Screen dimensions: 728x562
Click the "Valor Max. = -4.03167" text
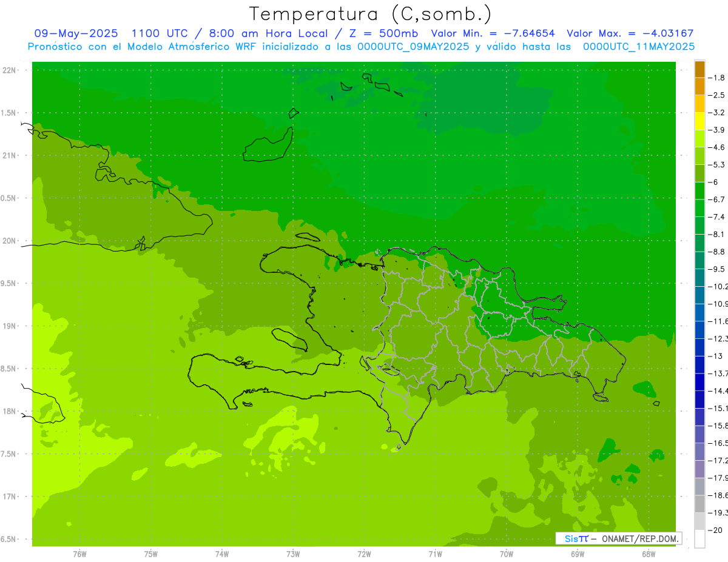pos(630,33)
